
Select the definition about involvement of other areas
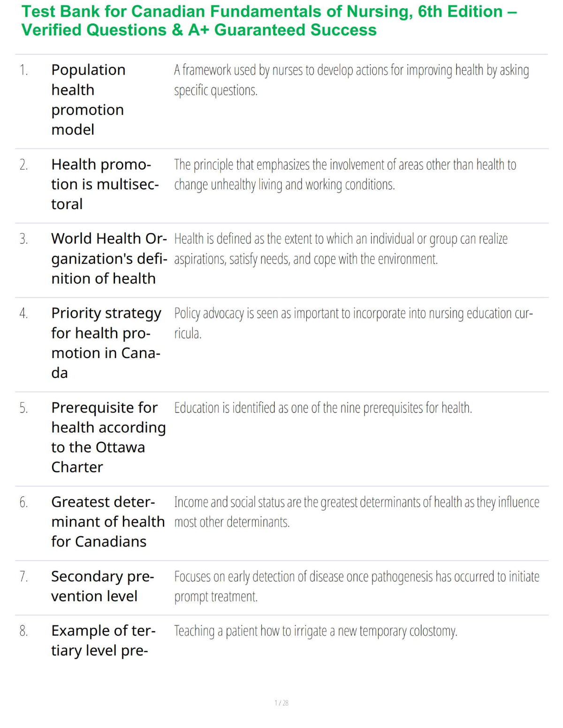[x=345, y=174]
